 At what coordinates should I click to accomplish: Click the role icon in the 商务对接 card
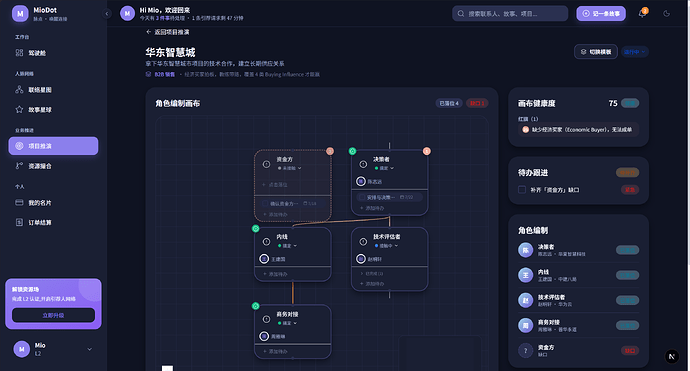(x=266, y=319)
